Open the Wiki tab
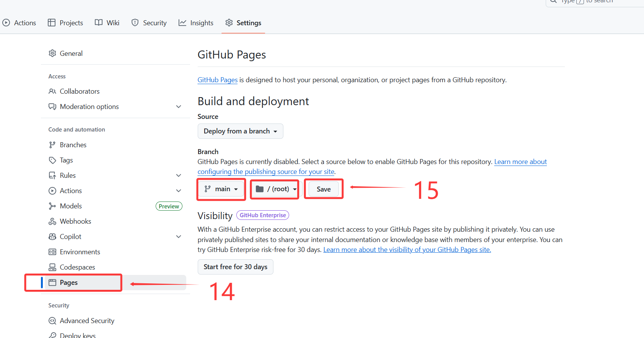Viewport: 644px width, 338px height. (x=107, y=23)
